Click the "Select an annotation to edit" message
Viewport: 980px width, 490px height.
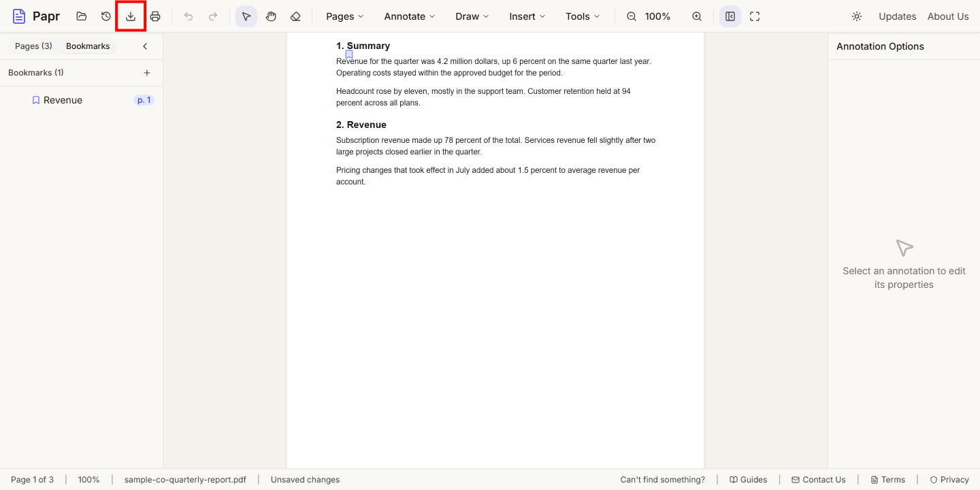(904, 278)
